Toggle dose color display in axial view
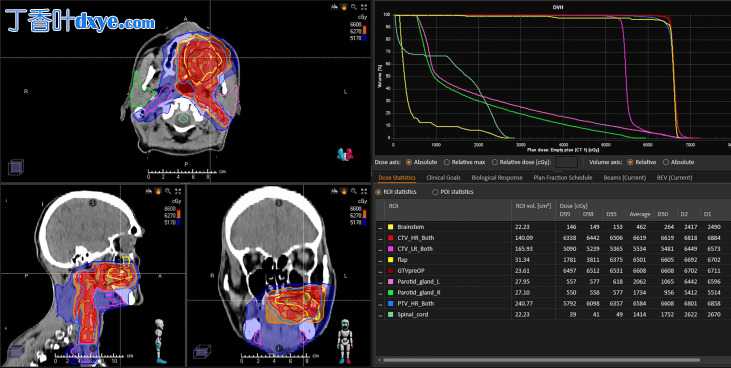Image resolution: width=731 pixels, height=368 pixels. click(x=344, y=7)
